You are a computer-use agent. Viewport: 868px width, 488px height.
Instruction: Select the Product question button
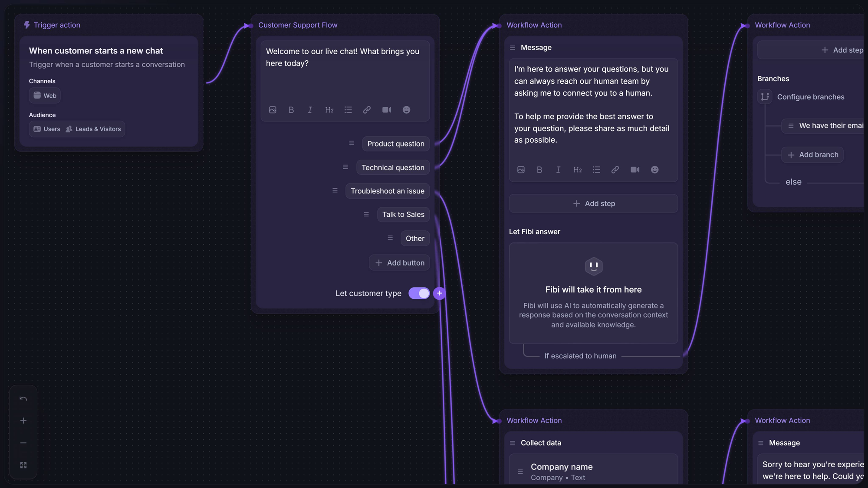pyautogui.click(x=396, y=144)
